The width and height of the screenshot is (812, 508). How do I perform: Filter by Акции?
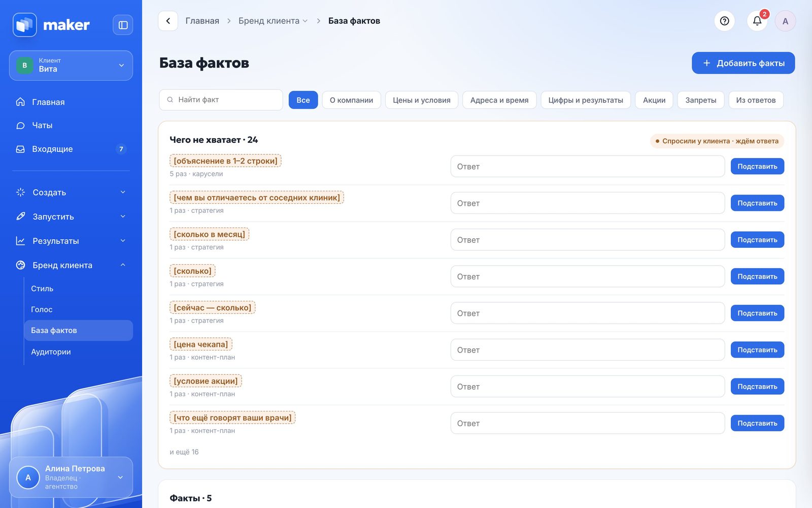[x=654, y=100]
